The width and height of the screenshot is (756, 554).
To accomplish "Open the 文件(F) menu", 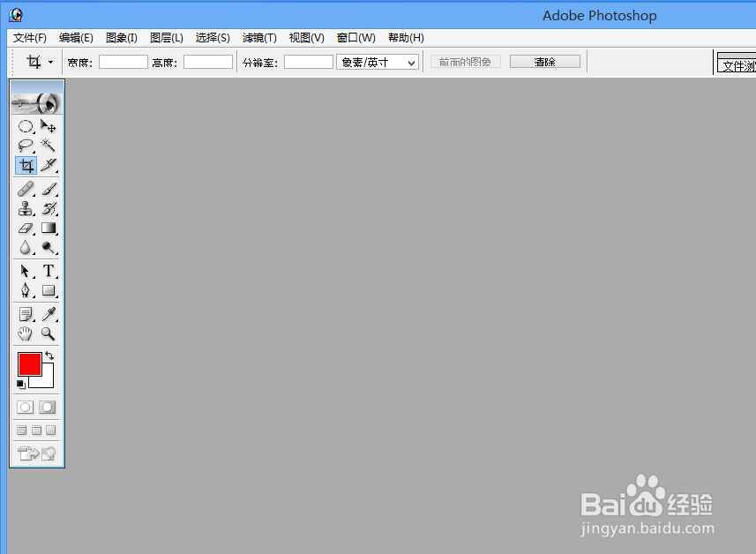I will 29,38.
